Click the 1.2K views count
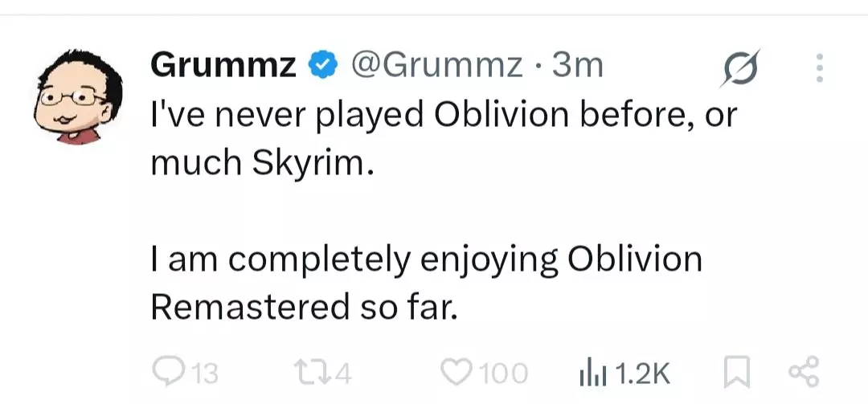Screen dimensions: 868x404 [641, 373]
